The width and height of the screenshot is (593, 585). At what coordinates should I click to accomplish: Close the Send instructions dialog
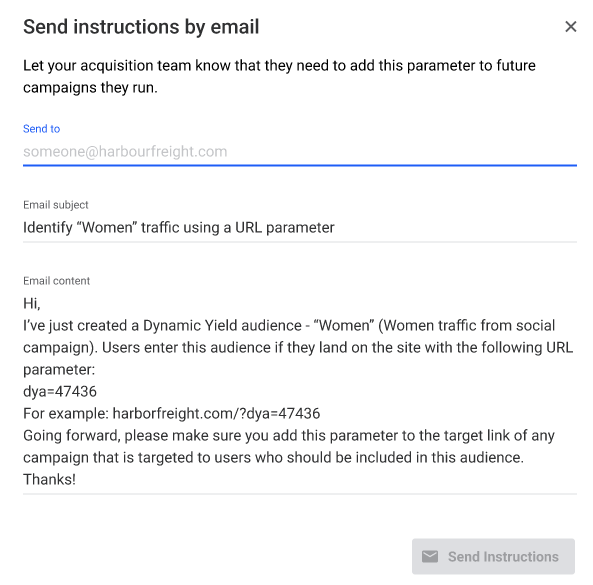coord(570,27)
